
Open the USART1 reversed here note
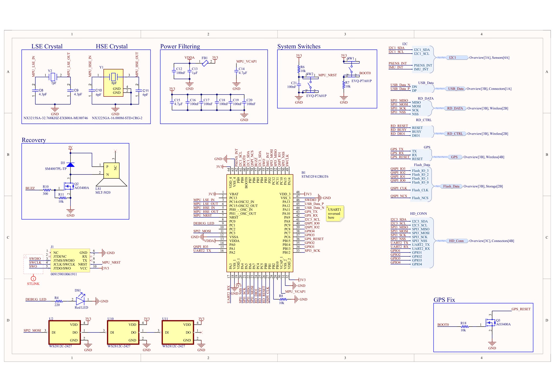335,214
